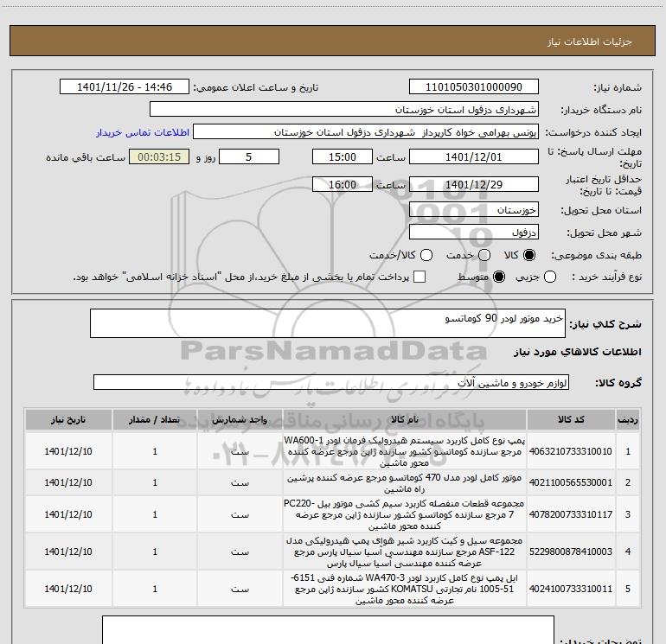666x644 pixels.
Task: Click the quantity cell in row 3
Action: [x=155, y=514]
